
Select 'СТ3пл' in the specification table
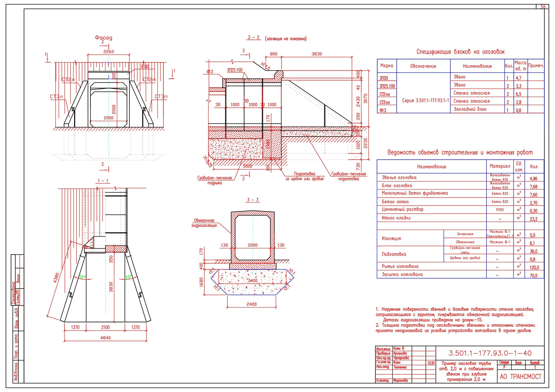385,102
